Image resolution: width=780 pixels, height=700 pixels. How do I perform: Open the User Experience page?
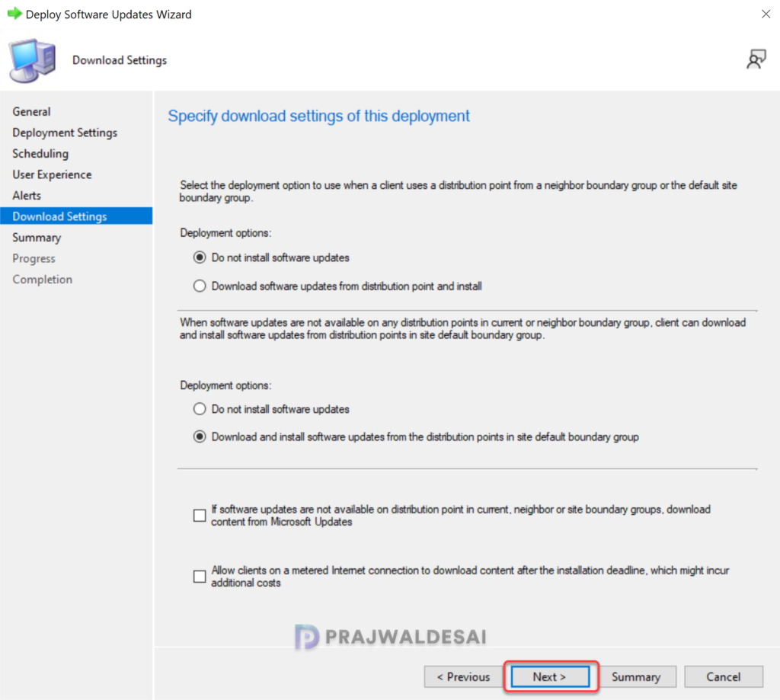pyautogui.click(x=52, y=174)
